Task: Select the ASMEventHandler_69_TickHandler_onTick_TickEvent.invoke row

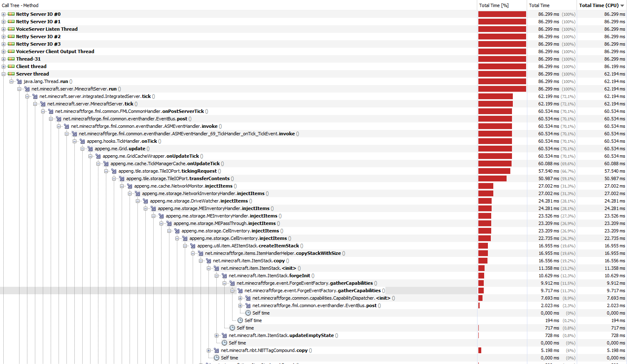Action: point(313,134)
